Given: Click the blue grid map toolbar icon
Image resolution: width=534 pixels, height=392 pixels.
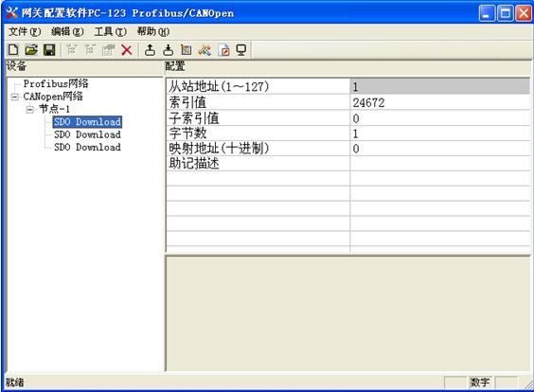Looking at the screenshot, I should pyautogui.click(x=187, y=50).
